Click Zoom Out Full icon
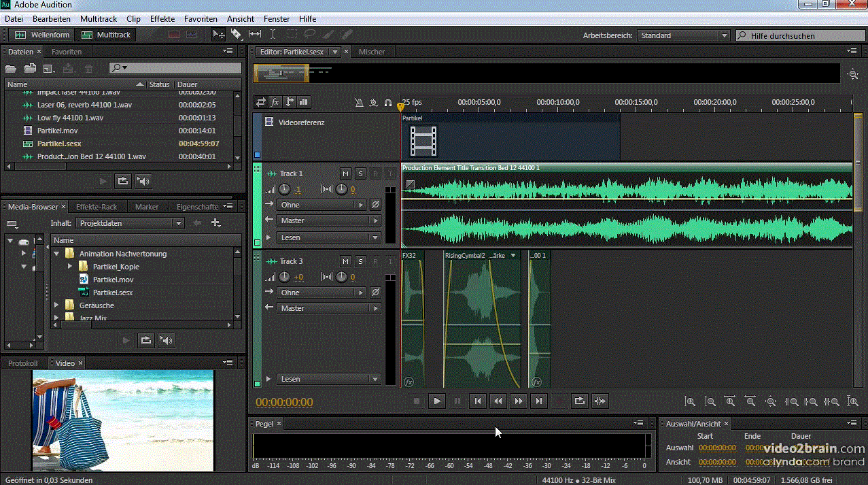Screen dimensions: 868x485 coord(771,402)
